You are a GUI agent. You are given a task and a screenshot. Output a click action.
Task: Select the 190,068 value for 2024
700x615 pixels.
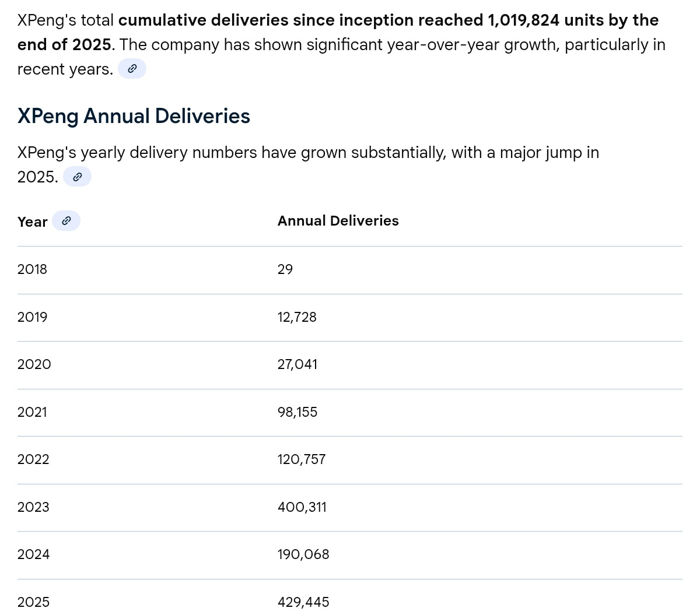(303, 554)
